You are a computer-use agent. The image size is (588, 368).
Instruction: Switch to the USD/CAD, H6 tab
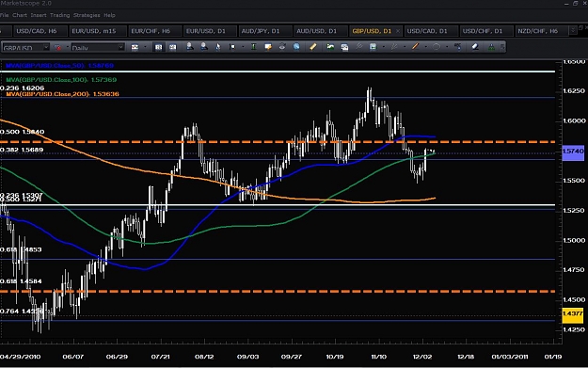click(x=40, y=31)
